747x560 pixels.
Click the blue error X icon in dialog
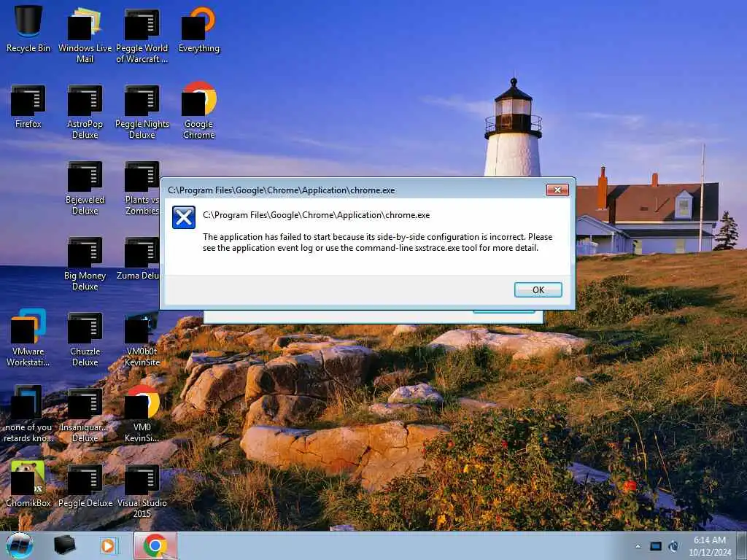[x=183, y=217]
